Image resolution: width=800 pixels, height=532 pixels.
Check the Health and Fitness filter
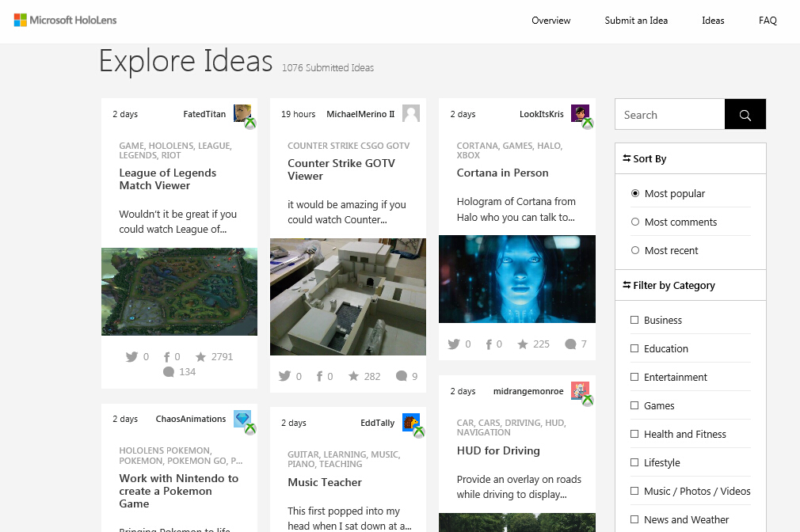[x=634, y=434]
